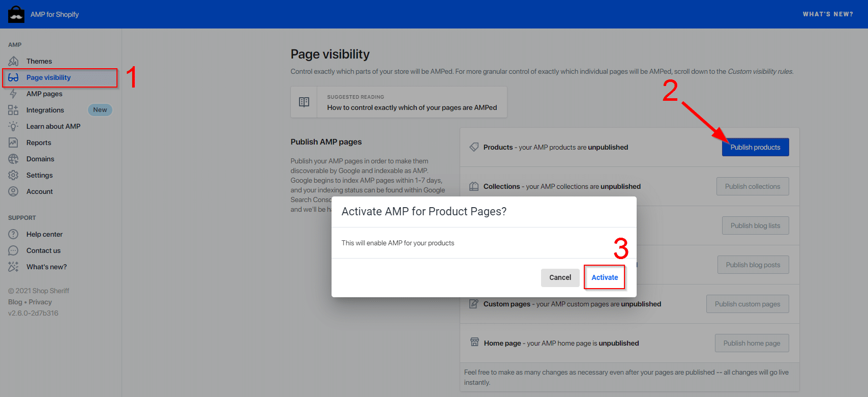This screenshot has width=868, height=397.
Task: Click the Publish collections button
Action: click(753, 186)
